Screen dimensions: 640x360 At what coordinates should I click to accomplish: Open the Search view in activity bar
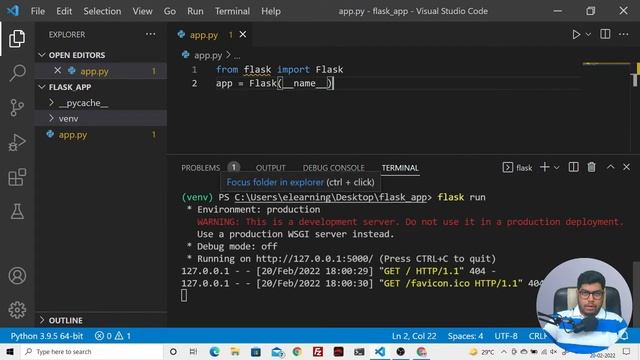[17, 73]
